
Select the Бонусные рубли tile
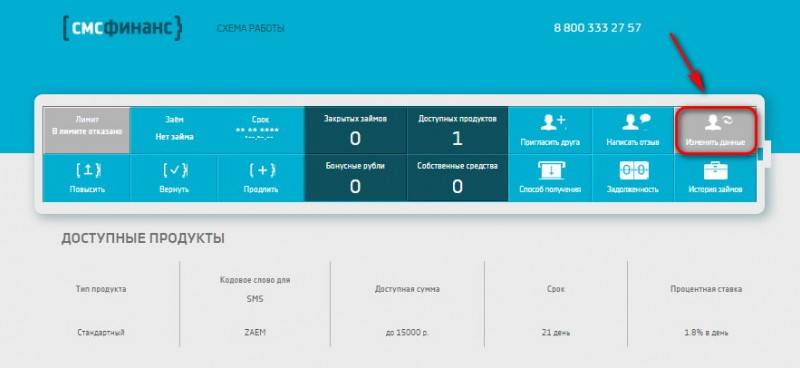coord(356,178)
